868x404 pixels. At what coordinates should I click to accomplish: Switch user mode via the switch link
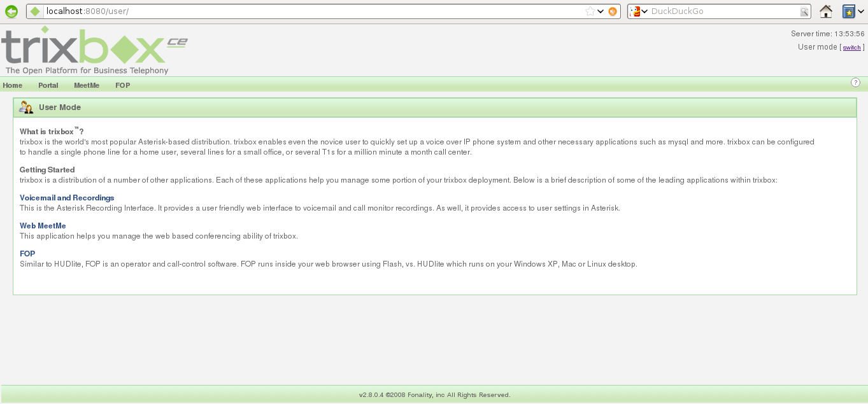pos(851,48)
